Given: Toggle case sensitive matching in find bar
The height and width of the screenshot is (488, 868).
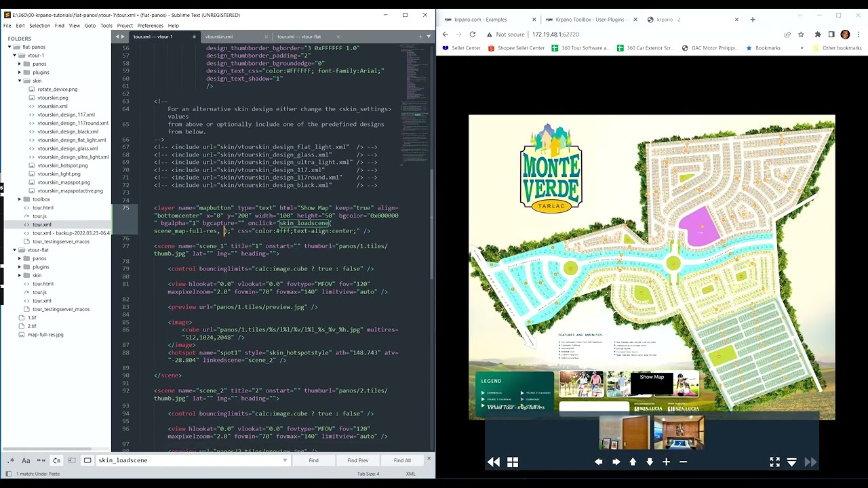Looking at the screenshot, I should click(26, 460).
